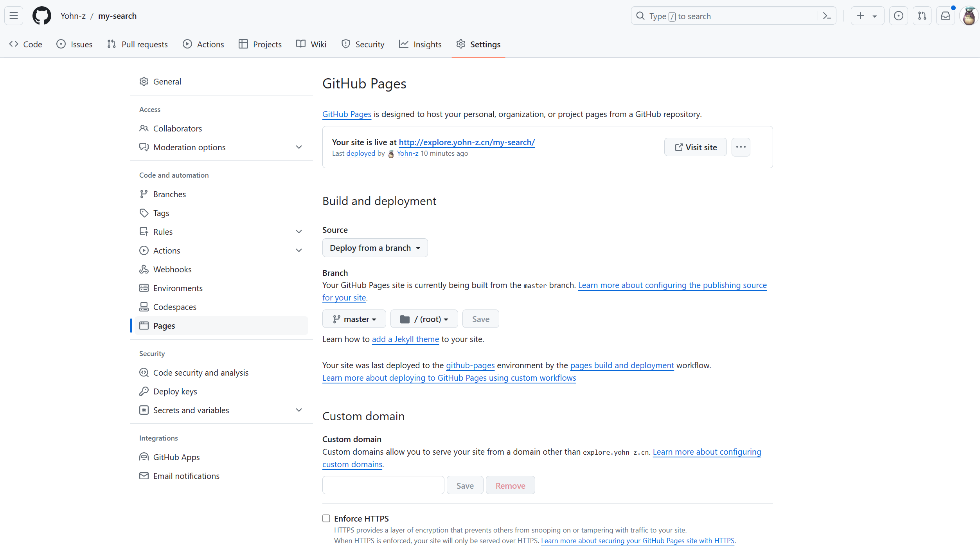Click the Yohn-z small avatar beside deployed

coord(391,154)
